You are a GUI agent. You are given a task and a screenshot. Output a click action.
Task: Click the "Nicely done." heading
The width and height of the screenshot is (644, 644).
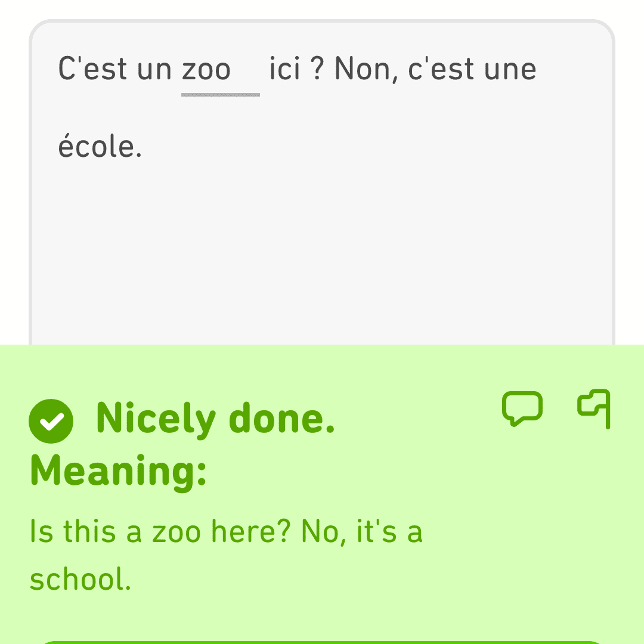click(216, 419)
